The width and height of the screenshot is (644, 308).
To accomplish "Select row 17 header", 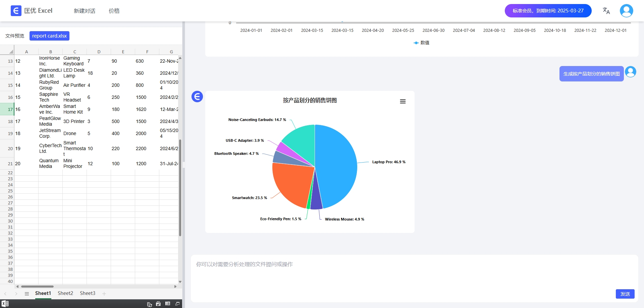I will 7,109.
